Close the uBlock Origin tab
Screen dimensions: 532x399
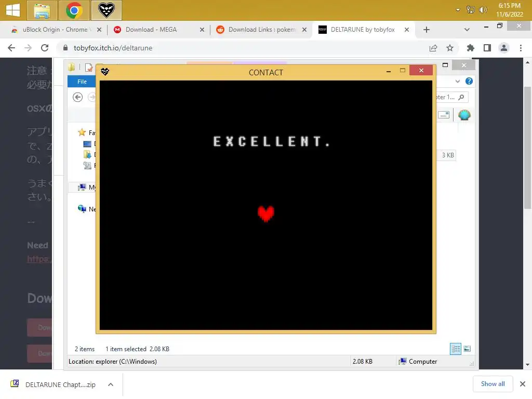pyautogui.click(x=99, y=30)
